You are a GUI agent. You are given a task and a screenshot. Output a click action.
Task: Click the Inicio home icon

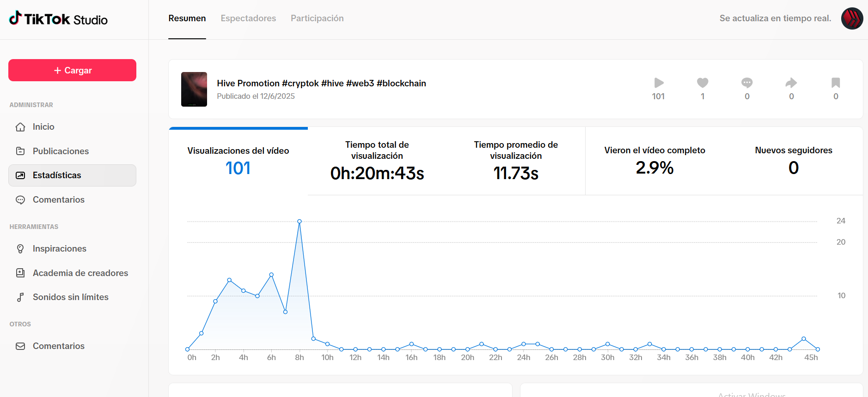tap(20, 127)
